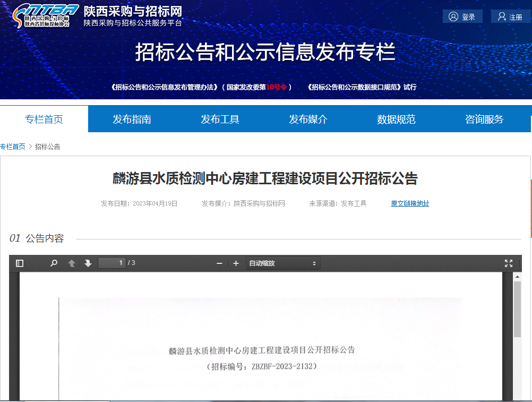Screen dimensions: 532x402
Task: Open the 原文链接地址 link
Action: 410,203
